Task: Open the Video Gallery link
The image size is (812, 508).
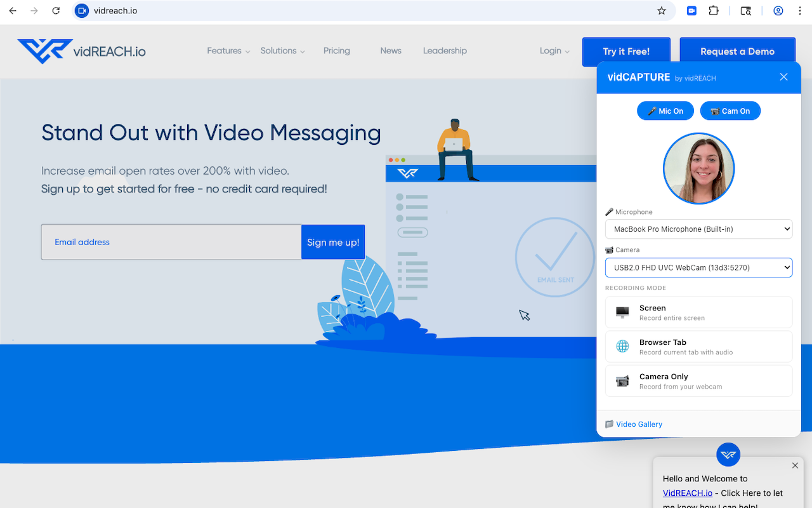Action: [639, 424]
